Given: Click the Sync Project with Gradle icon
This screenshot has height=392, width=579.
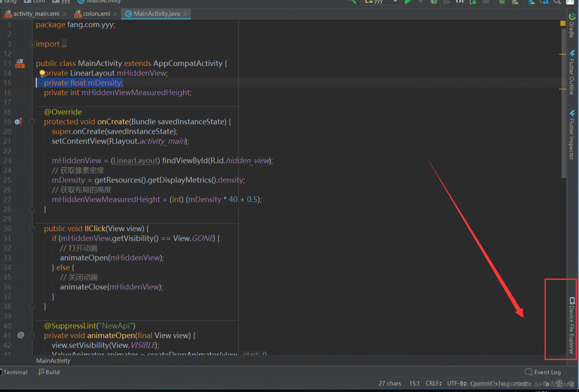Looking at the screenshot, I should (x=502, y=2).
